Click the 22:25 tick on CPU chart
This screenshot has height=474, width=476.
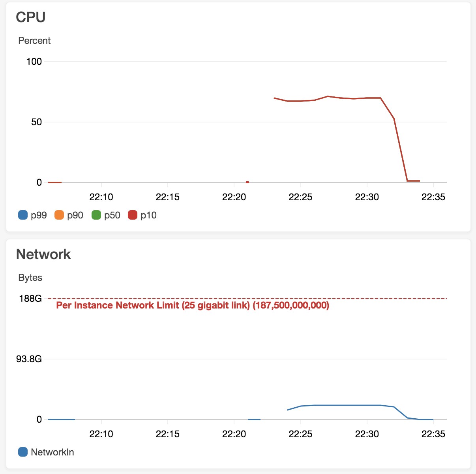tap(300, 197)
